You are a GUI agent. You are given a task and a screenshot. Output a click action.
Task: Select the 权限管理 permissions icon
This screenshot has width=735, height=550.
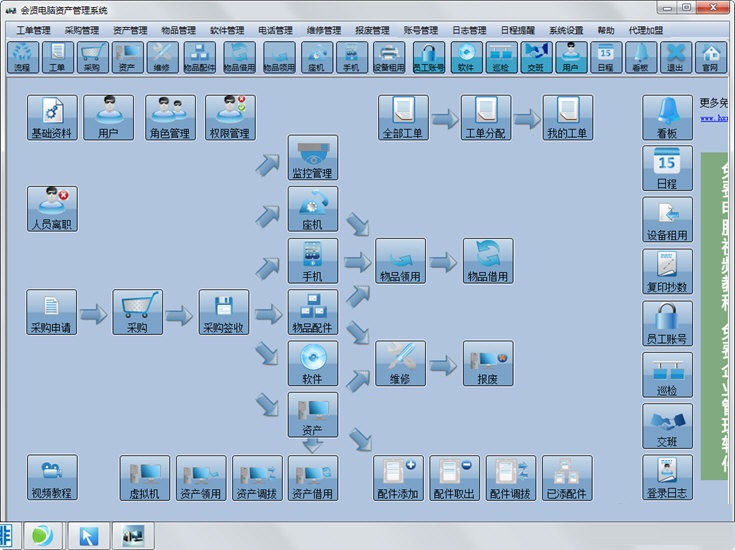(230, 118)
